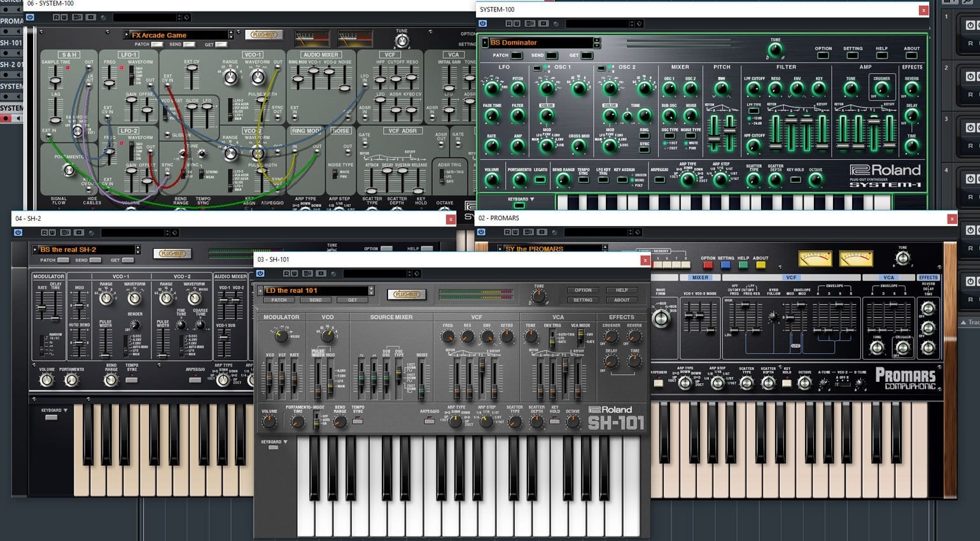Open the SETTING menu in SH-101
980x541 pixels.
(583, 300)
